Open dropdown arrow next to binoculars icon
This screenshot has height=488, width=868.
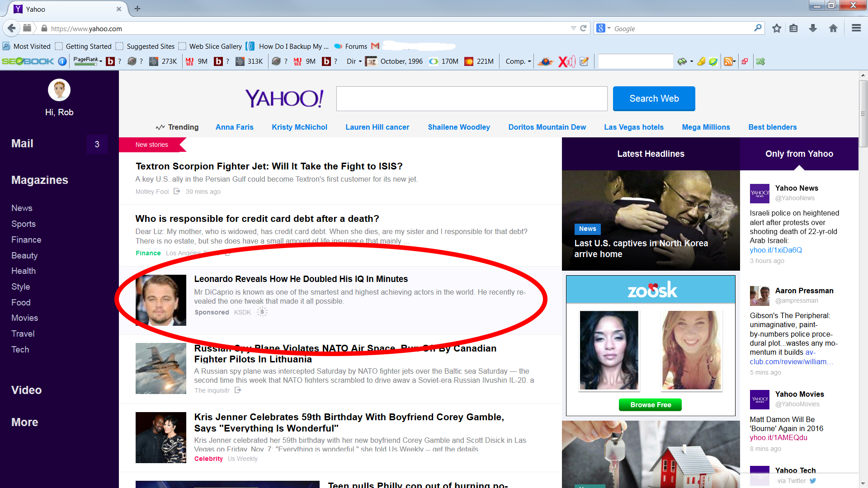pyautogui.click(x=692, y=61)
